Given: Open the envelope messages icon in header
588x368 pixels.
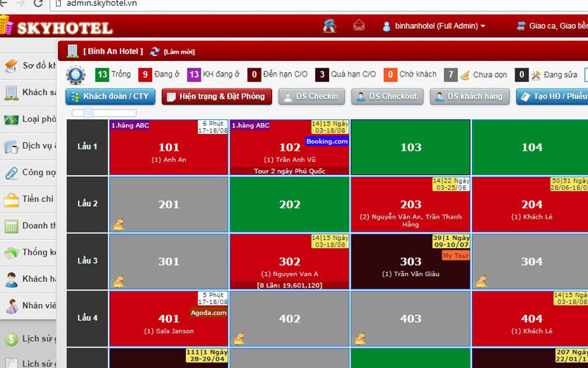Looking at the screenshot, I should pos(359,26).
